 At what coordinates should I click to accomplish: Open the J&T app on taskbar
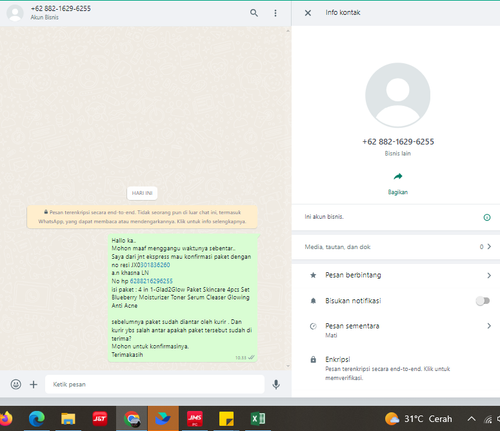tap(100, 419)
